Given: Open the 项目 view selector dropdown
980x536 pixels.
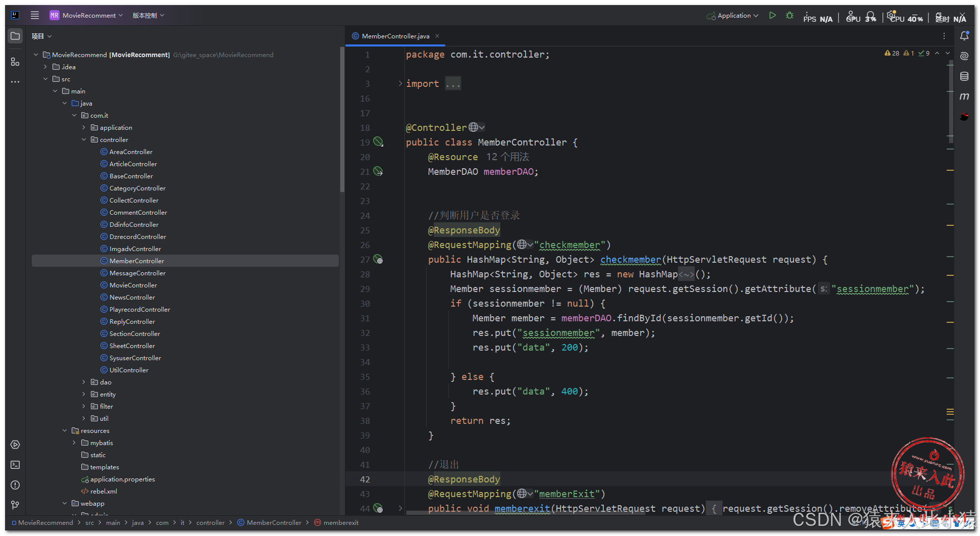Looking at the screenshot, I should coord(42,36).
